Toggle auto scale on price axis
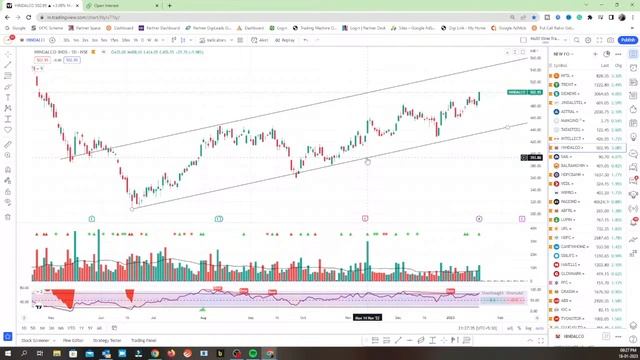The width and height of the screenshot is (640, 360). pos(539,328)
